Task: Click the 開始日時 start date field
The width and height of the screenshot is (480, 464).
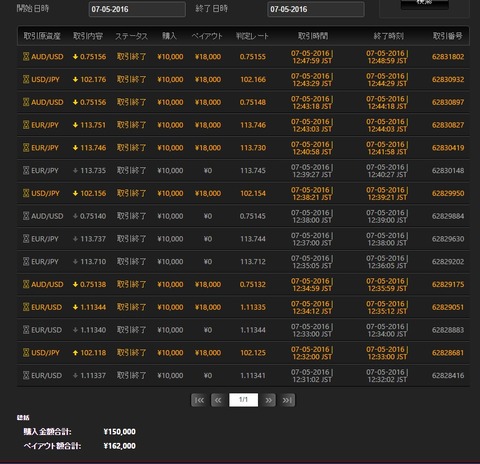Action: (x=137, y=9)
